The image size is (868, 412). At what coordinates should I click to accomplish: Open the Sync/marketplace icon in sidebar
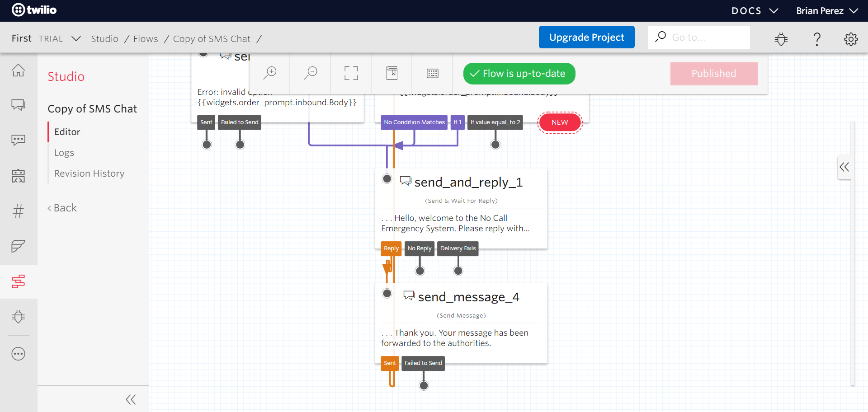[19, 176]
